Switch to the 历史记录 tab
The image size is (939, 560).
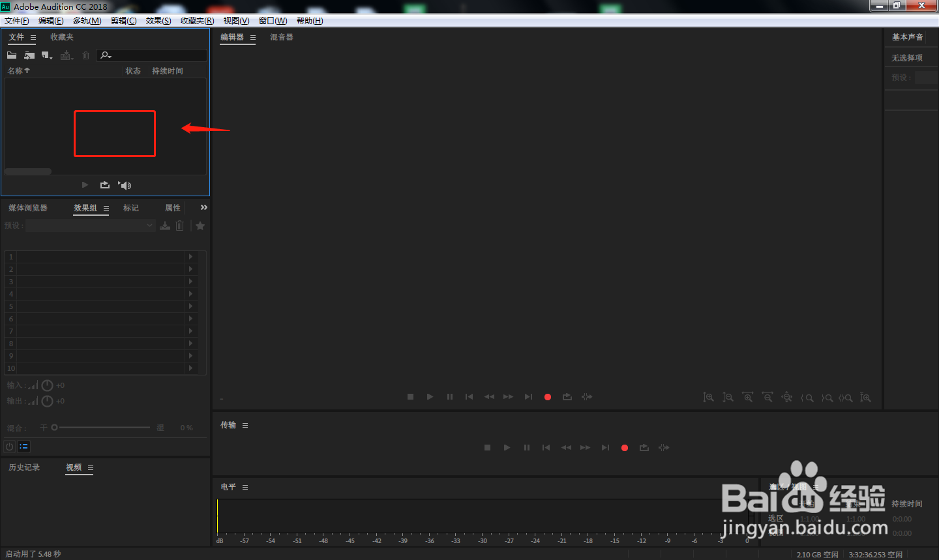click(x=24, y=467)
